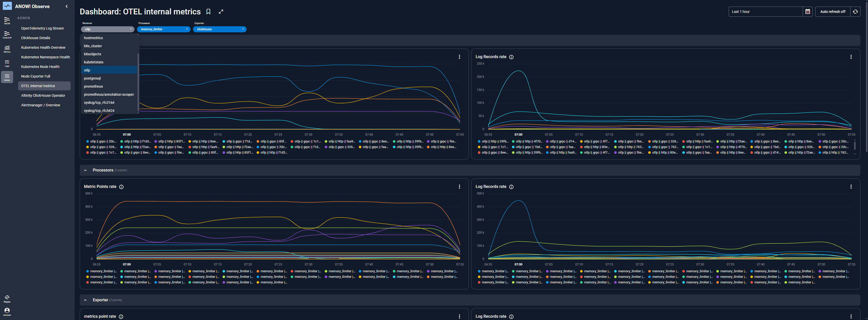Viewport: 868px width, 320px height.
Task: Bookmark the OTEL internal metrics dashboard
Action: coord(208,12)
